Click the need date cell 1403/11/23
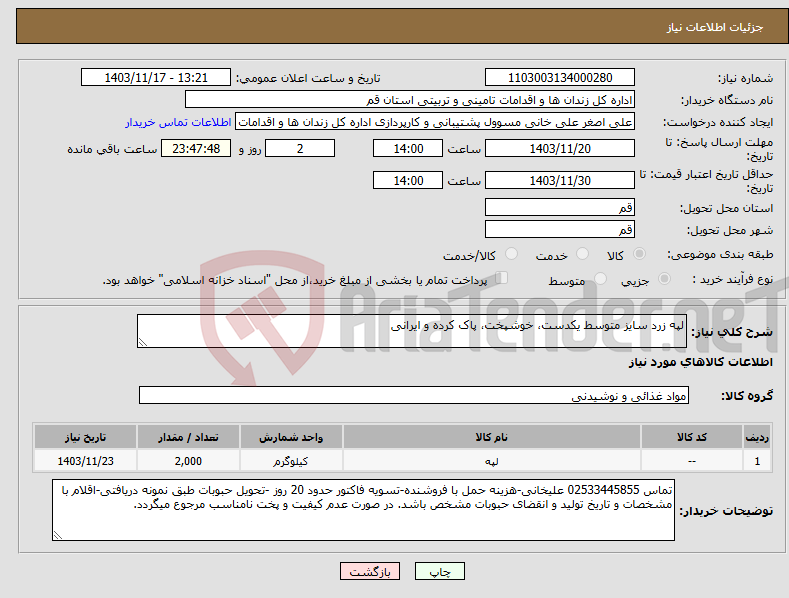 (86, 461)
